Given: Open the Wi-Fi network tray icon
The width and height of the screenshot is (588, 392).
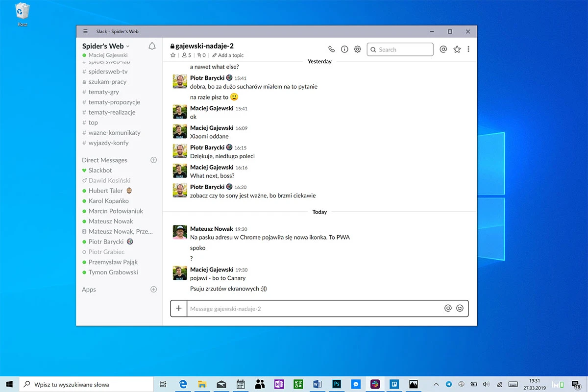Looking at the screenshot, I should coord(499,384).
